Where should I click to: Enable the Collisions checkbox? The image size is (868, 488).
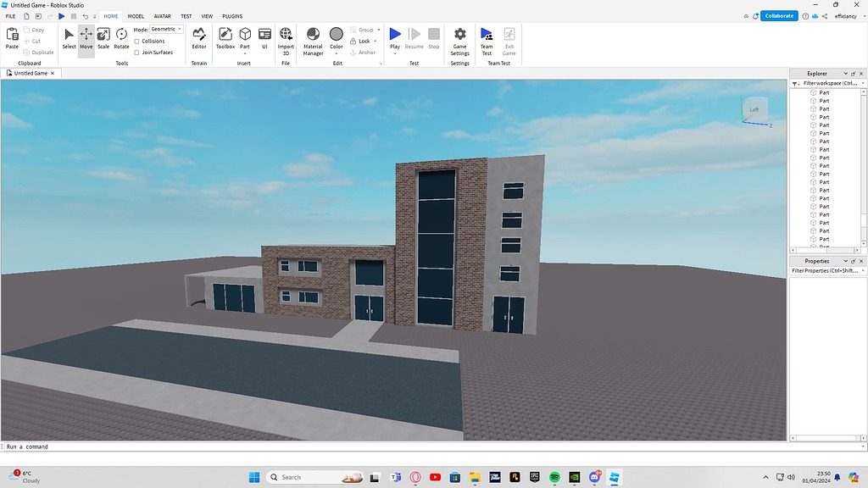(x=136, y=41)
